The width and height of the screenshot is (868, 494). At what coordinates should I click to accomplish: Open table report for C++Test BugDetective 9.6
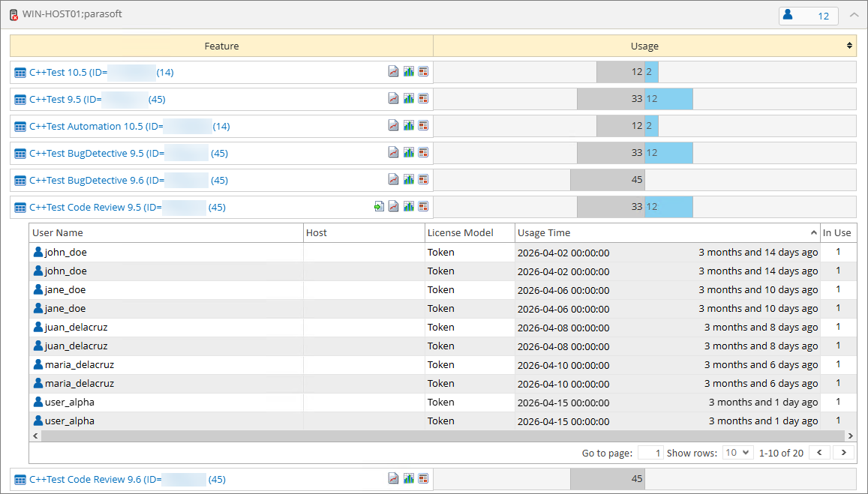pos(423,179)
